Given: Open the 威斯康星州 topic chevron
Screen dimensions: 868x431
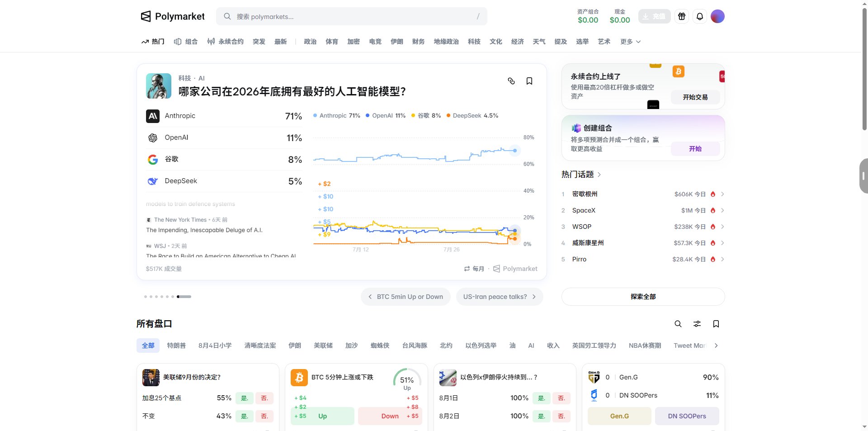Looking at the screenshot, I should tap(722, 243).
